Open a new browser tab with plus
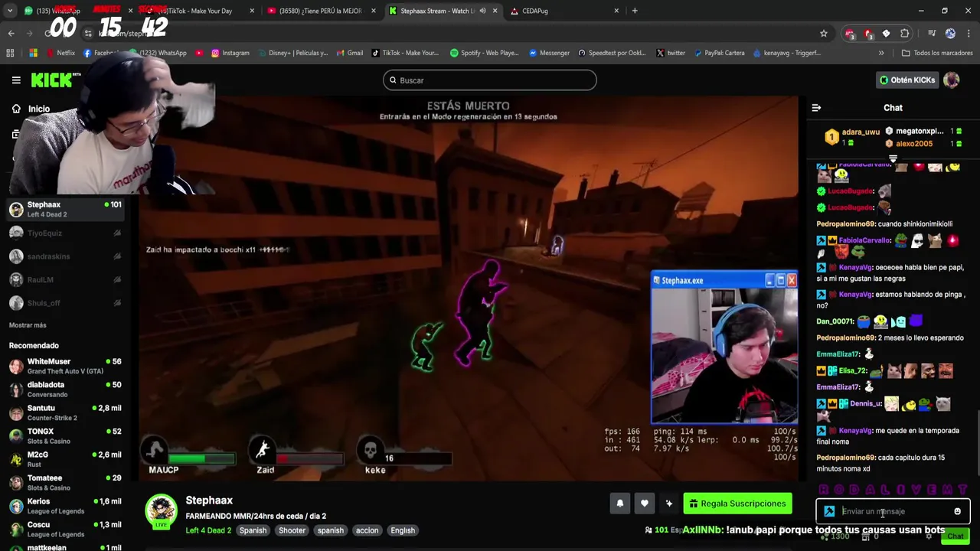Viewport: 980px width, 551px height. click(635, 11)
